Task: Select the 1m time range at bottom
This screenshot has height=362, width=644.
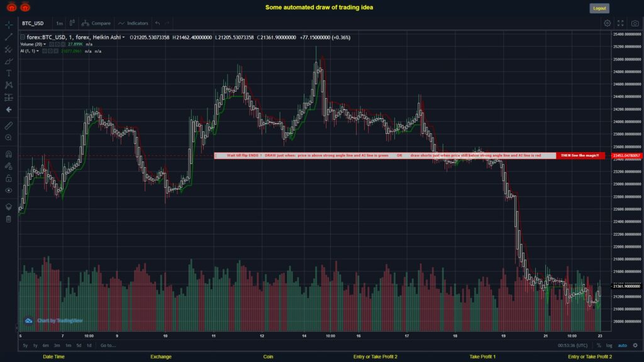Action: (x=68, y=346)
